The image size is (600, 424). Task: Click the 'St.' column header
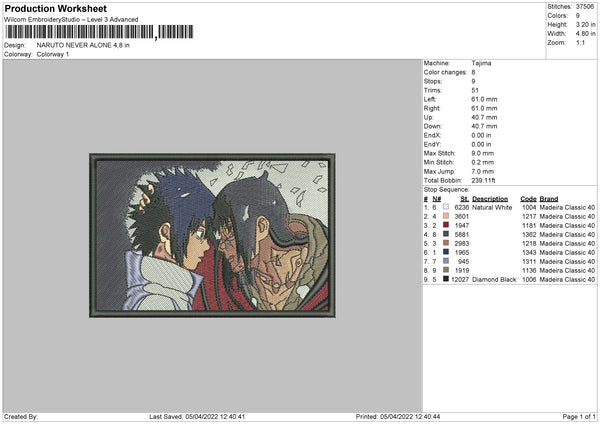[x=465, y=199]
